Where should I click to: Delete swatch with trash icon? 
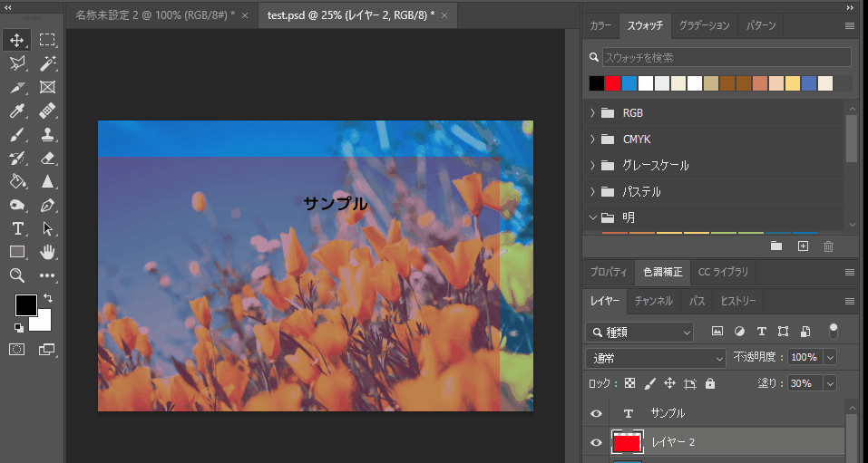pos(829,246)
